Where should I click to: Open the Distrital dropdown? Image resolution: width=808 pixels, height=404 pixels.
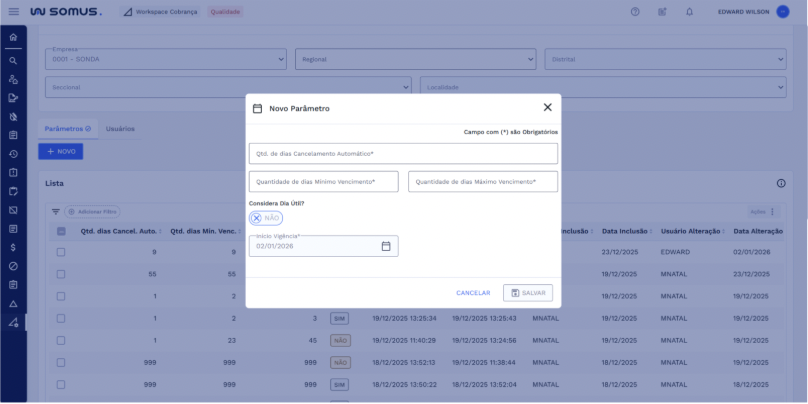pyautogui.click(x=780, y=59)
